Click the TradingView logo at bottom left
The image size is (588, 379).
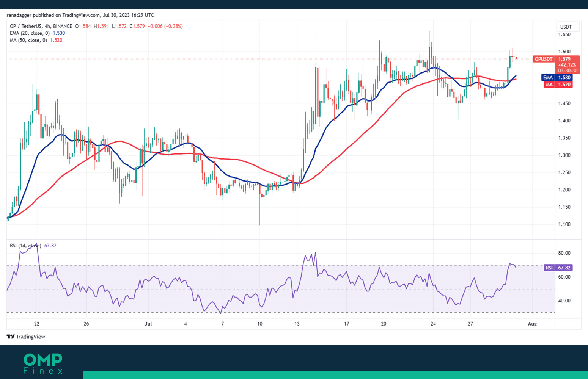26,337
